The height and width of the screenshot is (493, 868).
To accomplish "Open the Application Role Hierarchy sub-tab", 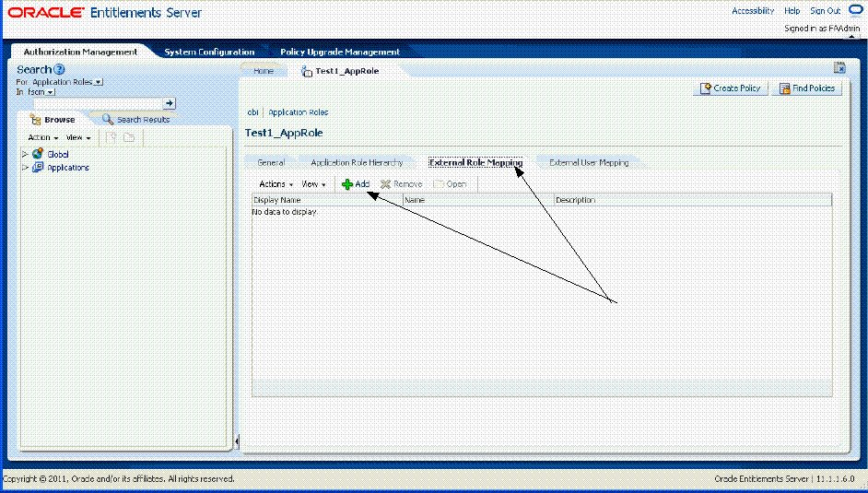I will [357, 163].
